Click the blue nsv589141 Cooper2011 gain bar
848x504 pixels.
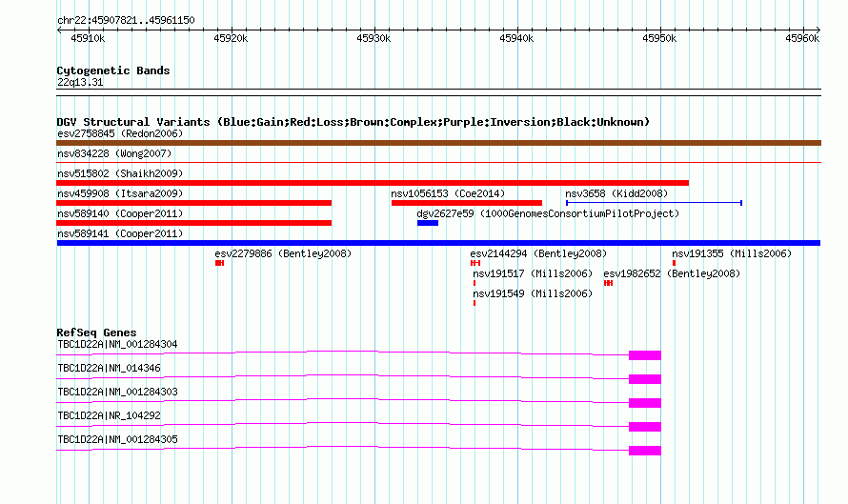[438, 243]
